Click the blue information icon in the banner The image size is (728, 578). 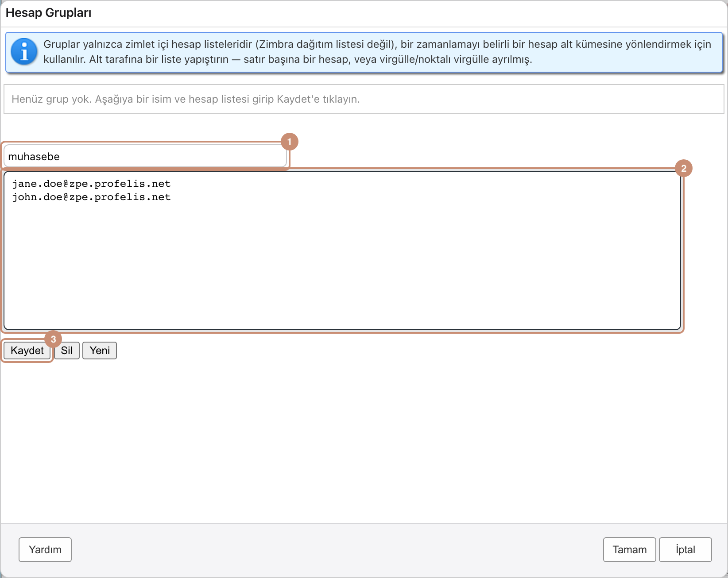(24, 51)
